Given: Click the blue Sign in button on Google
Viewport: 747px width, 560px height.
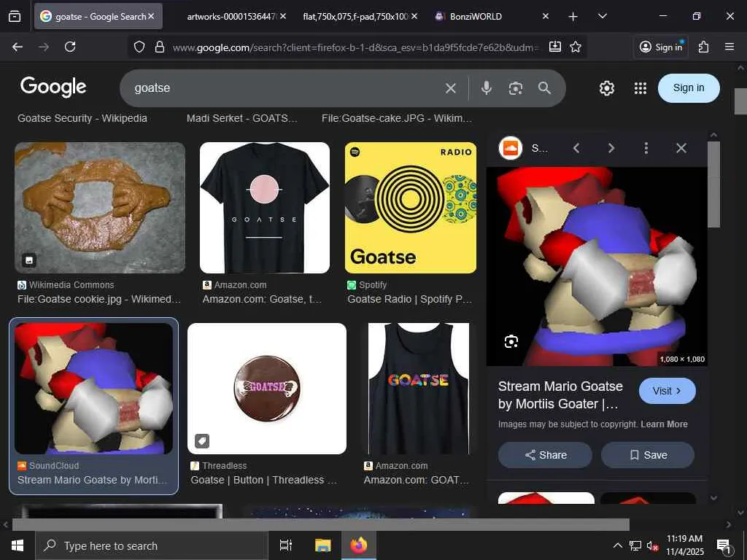Looking at the screenshot, I should coord(689,88).
